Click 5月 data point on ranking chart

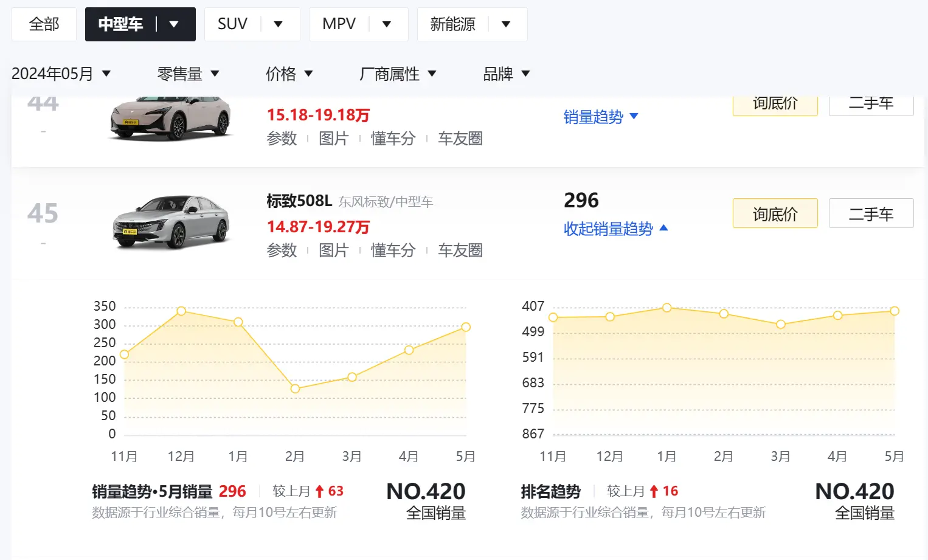895,311
